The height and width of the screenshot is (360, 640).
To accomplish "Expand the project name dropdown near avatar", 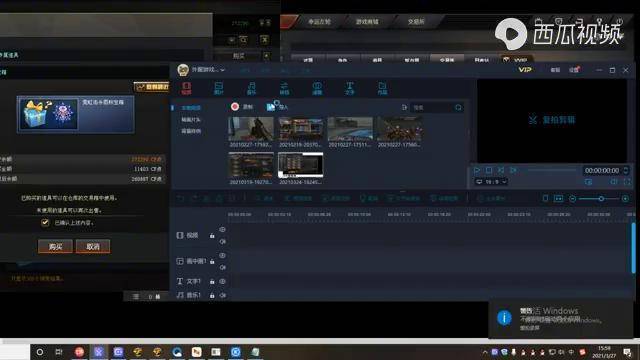I will pos(222,70).
